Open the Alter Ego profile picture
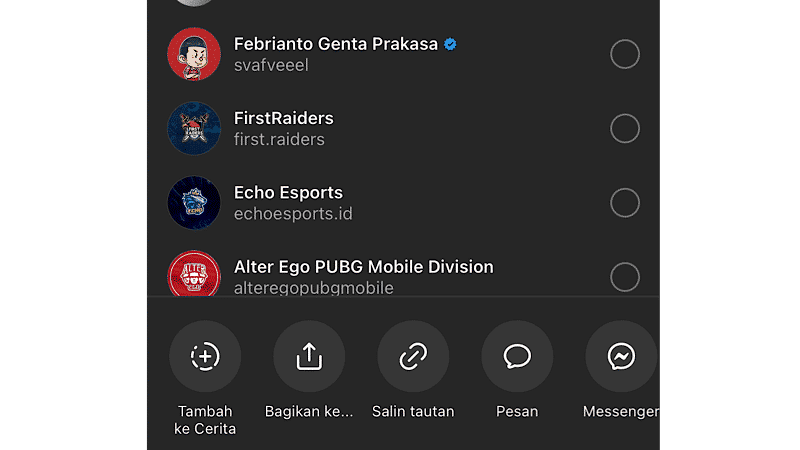The width and height of the screenshot is (800, 450). click(x=194, y=273)
